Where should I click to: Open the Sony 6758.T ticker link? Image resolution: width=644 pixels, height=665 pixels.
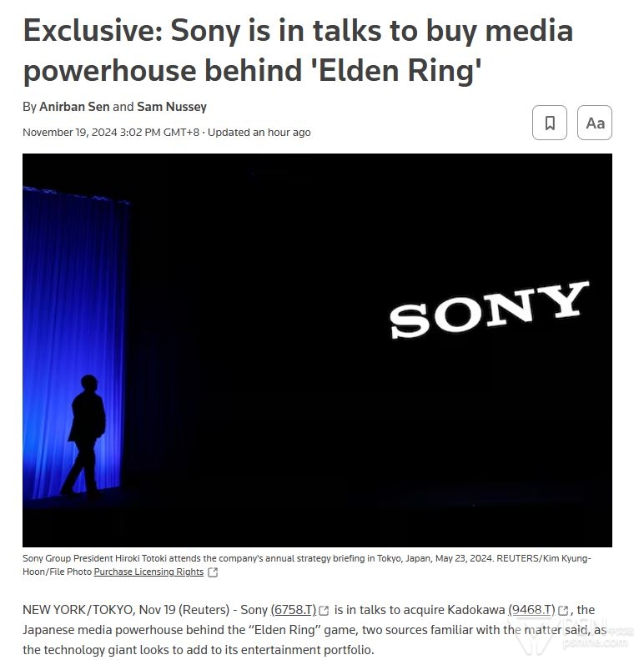click(294, 610)
